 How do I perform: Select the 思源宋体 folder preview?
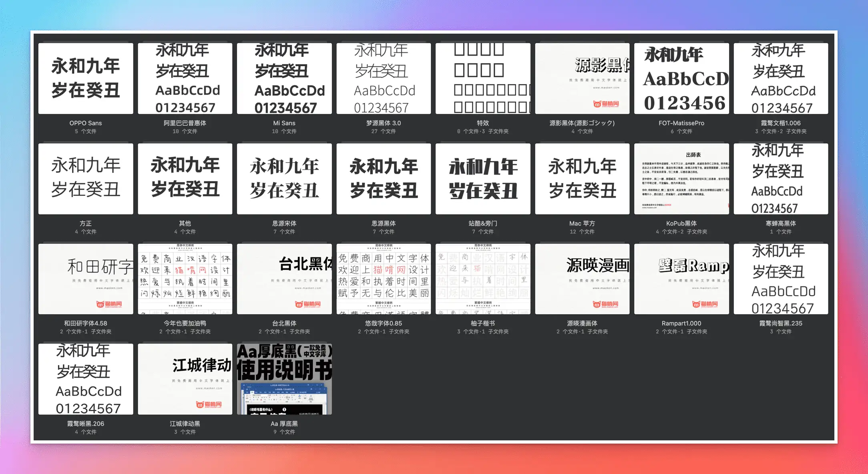click(284, 179)
